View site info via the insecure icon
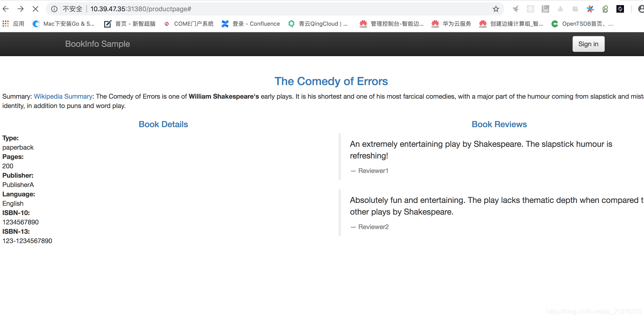Viewport: 644px width, 317px height. pos(54,9)
